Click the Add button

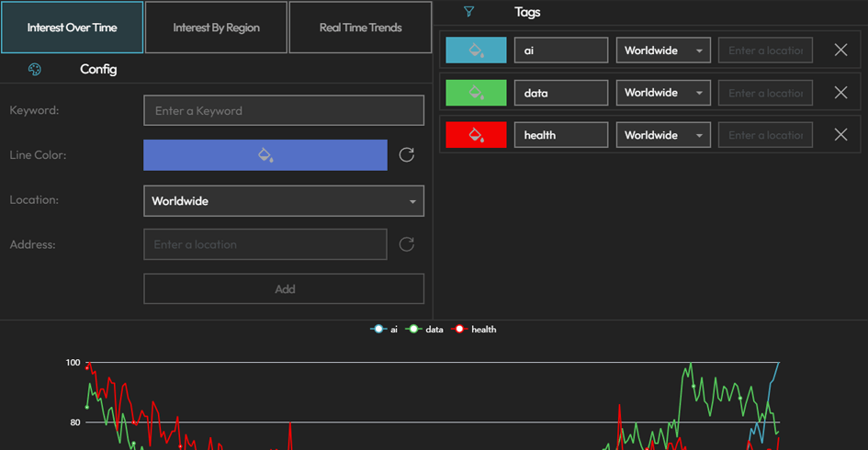pyautogui.click(x=284, y=289)
